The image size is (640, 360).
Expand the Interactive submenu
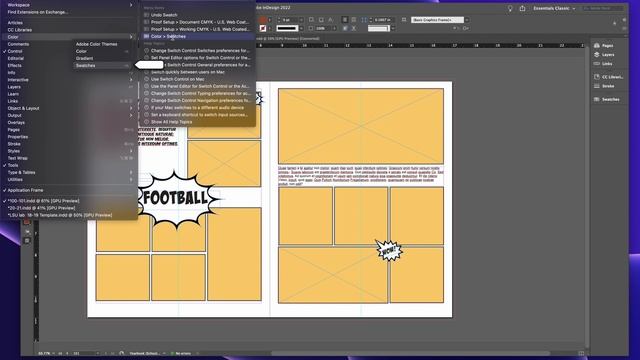(131, 80)
